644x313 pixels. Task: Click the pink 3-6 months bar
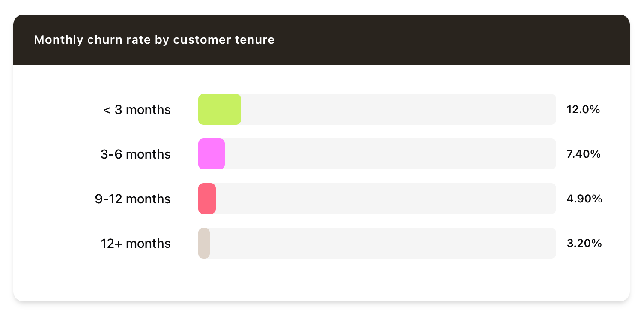point(212,154)
